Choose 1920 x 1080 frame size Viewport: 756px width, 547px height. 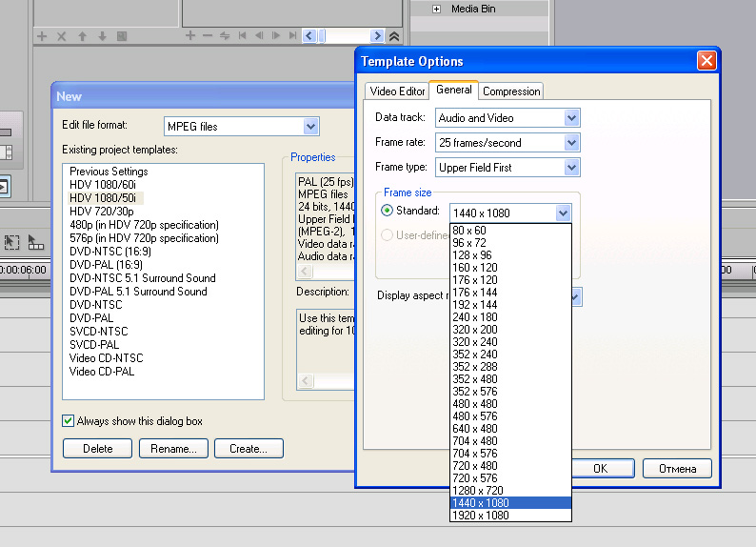[510, 516]
